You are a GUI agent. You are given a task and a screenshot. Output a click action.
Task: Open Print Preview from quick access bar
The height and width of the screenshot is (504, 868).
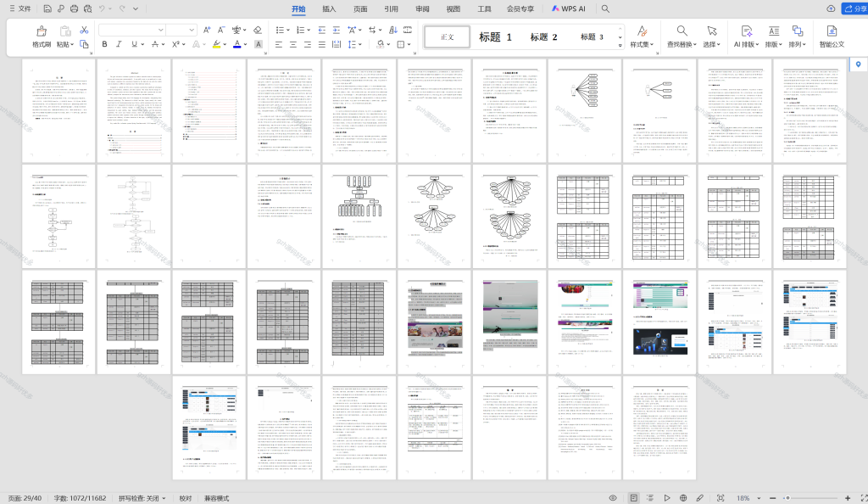[x=88, y=8]
